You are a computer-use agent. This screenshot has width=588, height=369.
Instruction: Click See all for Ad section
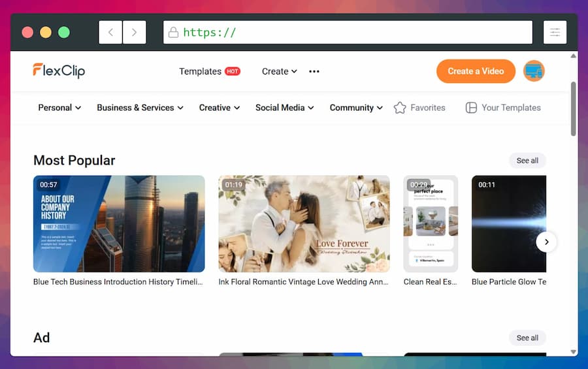(527, 338)
